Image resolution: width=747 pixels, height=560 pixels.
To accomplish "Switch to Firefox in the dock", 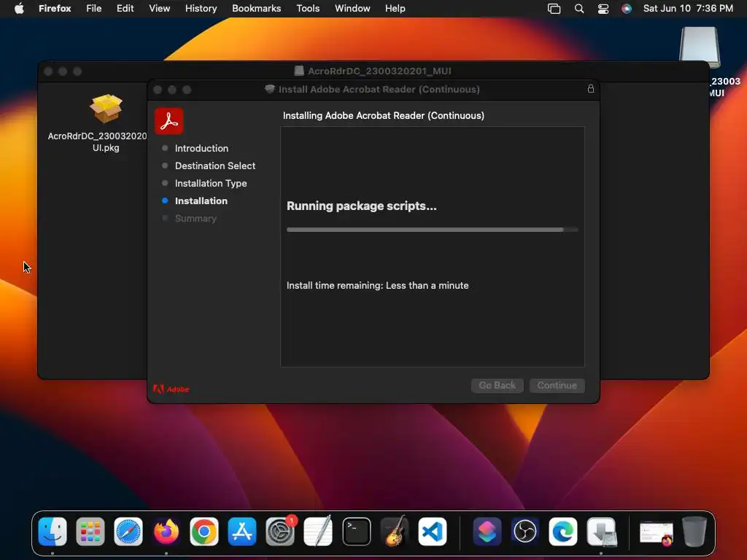I will [166, 532].
